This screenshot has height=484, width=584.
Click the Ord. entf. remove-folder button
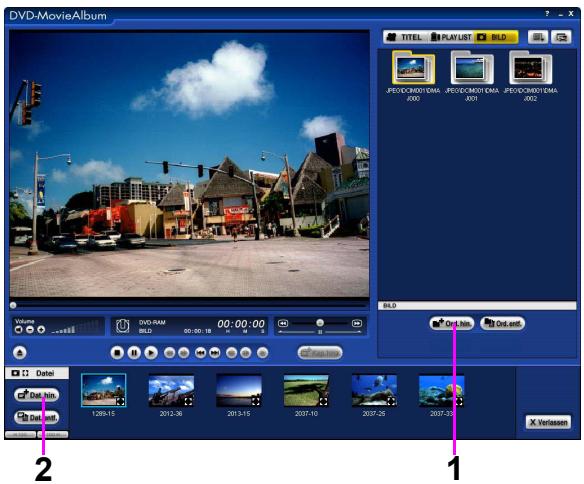click(502, 323)
